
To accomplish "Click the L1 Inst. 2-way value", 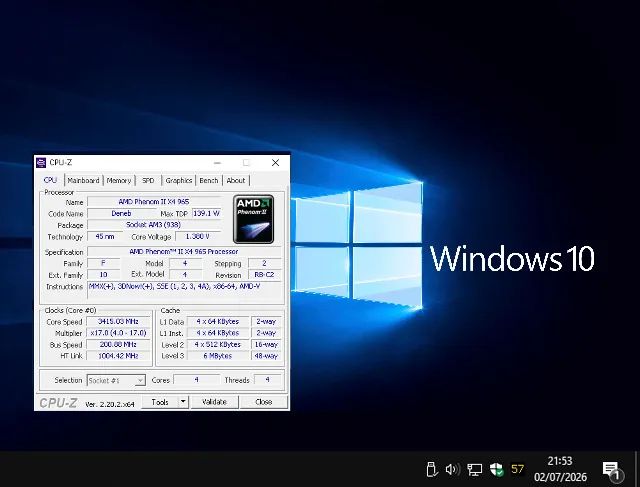I will pyautogui.click(x=266, y=333).
